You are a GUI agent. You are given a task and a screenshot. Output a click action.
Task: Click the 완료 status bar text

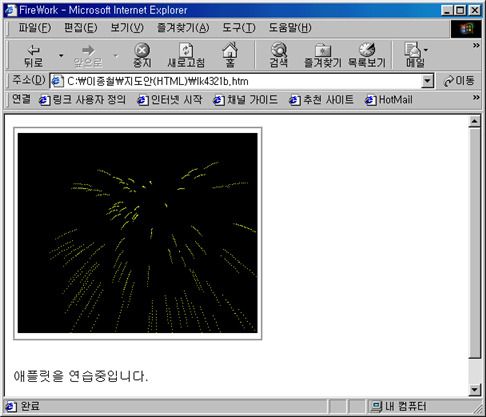click(30, 406)
